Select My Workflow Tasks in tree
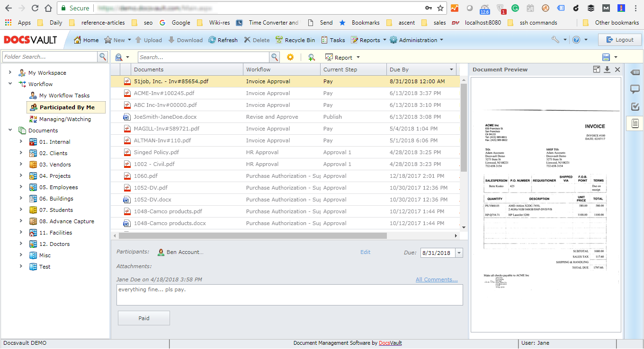The width and height of the screenshot is (644, 349). (64, 96)
